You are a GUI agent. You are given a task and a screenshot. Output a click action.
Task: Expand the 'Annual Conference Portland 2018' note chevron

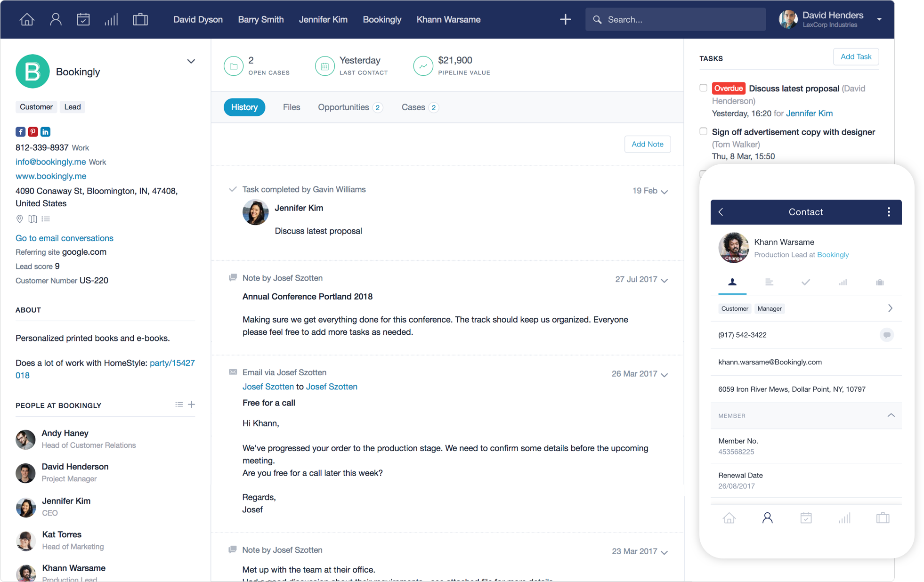tap(665, 279)
